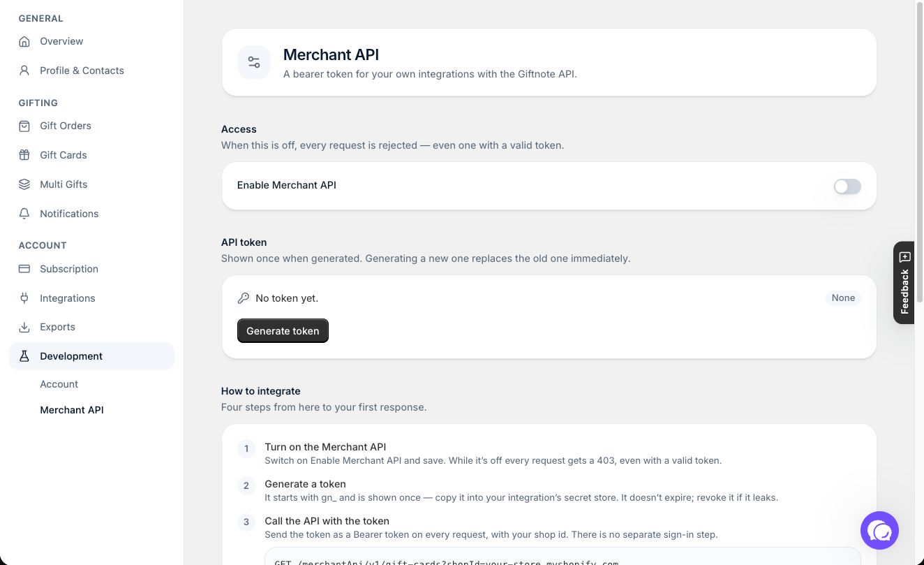Open the Feedback side tab
Image resolution: width=924 pixels, height=565 pixels.
904,283
